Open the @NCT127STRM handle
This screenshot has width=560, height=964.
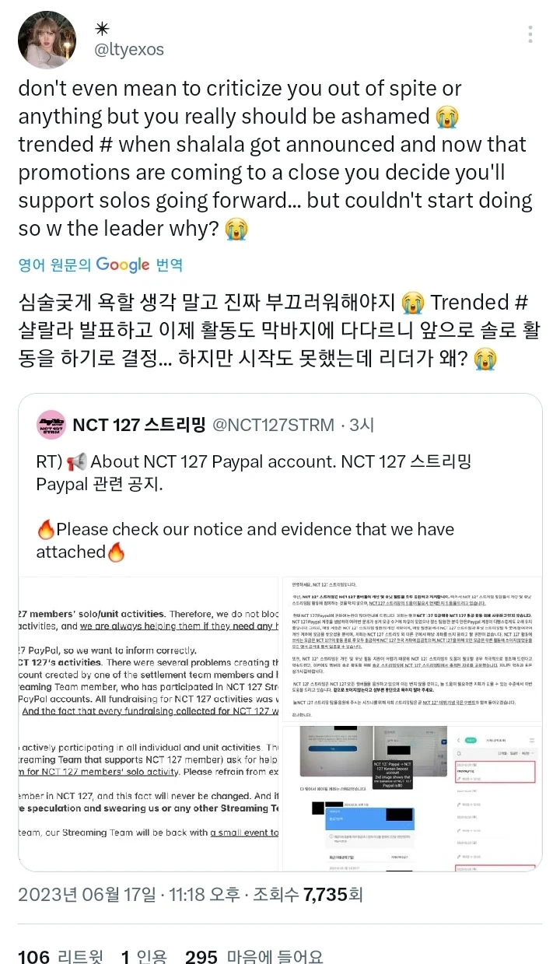tap(272, 425)
